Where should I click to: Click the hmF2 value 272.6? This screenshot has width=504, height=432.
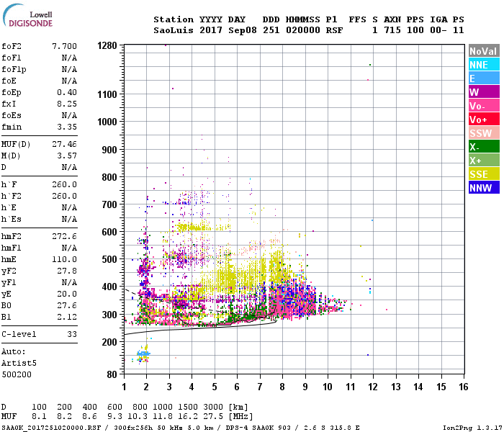[x=64, y=236]
